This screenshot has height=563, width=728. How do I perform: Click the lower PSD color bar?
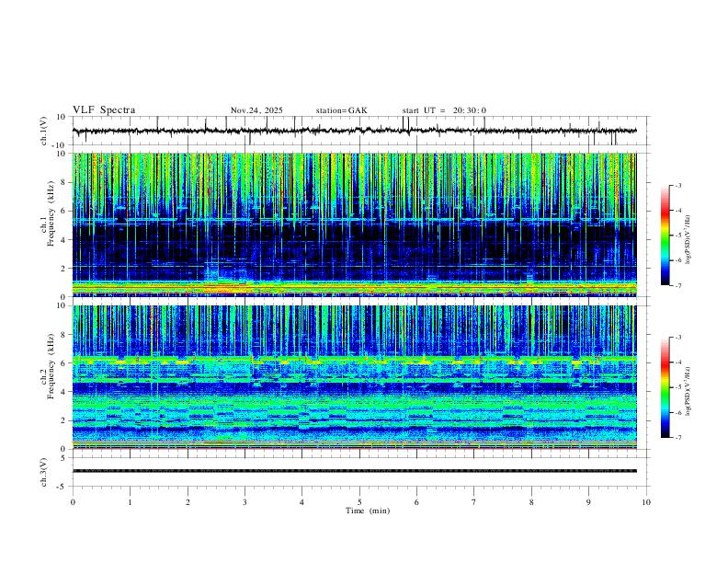click(x=665, y=387)
